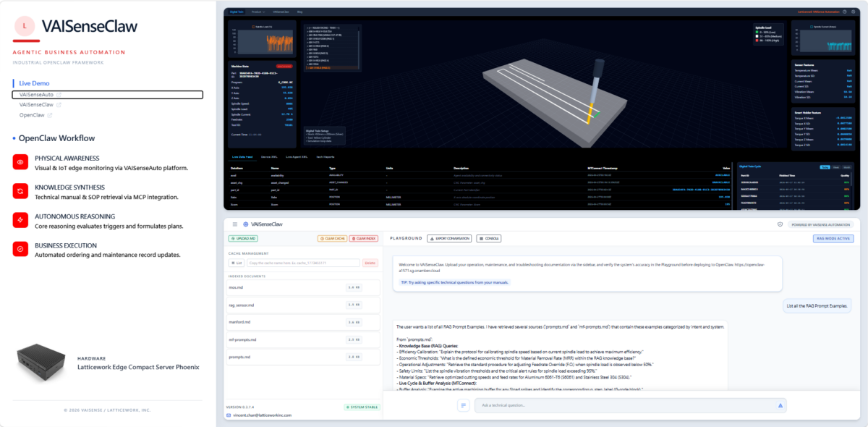Click the red L logo badge
This screenshot has width=868, height=427.
(x=25, y=26)
